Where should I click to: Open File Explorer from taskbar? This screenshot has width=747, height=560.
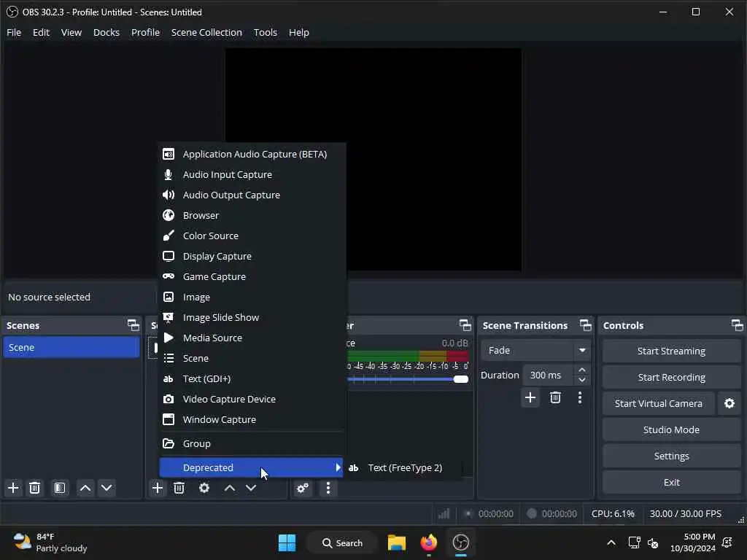(x=396, y=542)
